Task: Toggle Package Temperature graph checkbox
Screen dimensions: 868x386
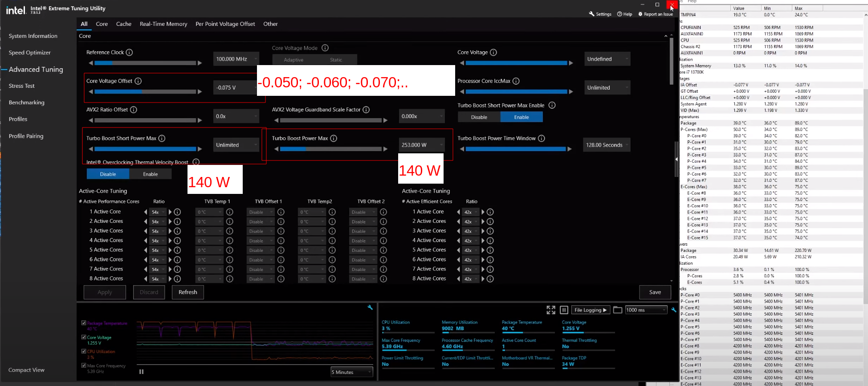Action: 84,323
